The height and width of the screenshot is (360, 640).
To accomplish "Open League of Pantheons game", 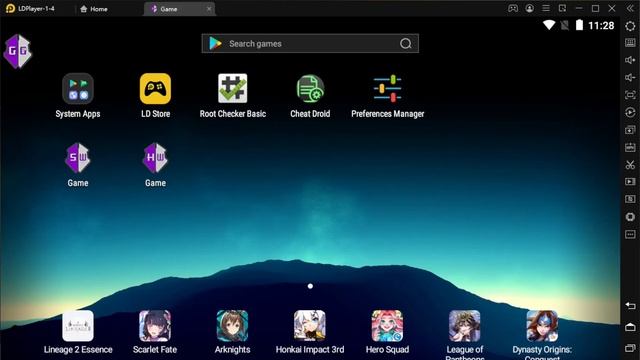I will [464, 326].
